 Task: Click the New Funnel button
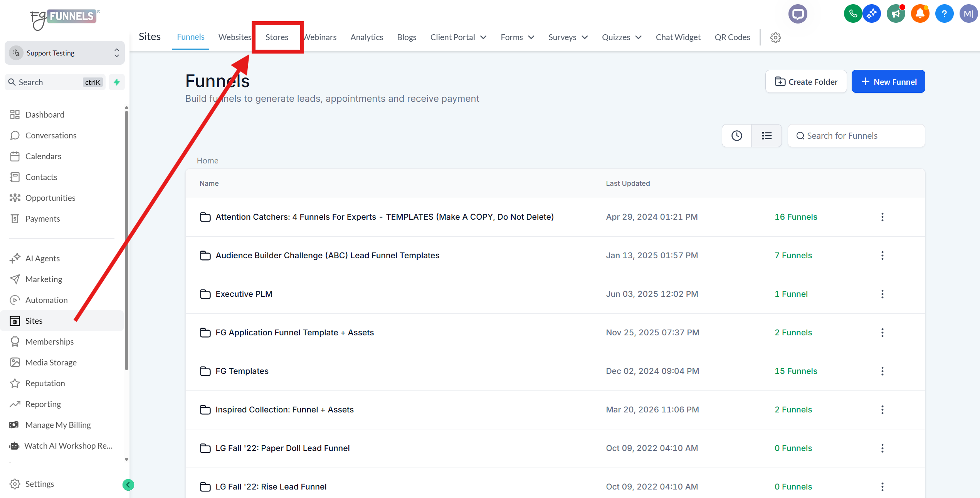(888, 82)
